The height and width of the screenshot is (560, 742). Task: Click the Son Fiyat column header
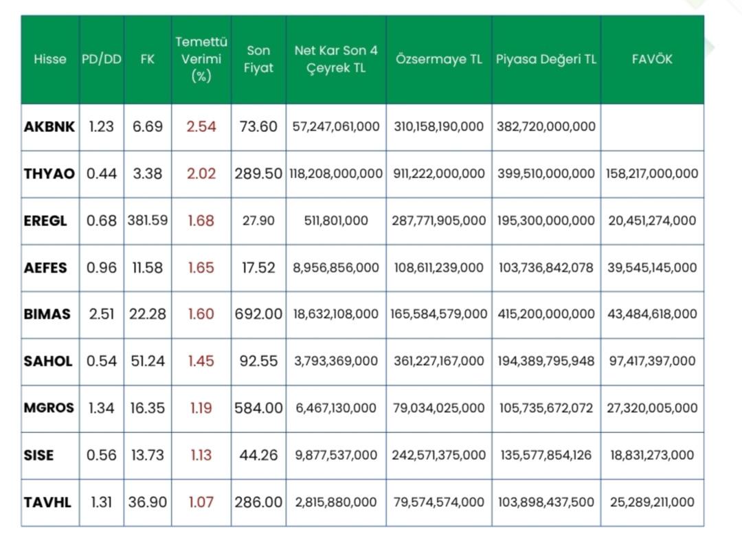tap(258, 59)
